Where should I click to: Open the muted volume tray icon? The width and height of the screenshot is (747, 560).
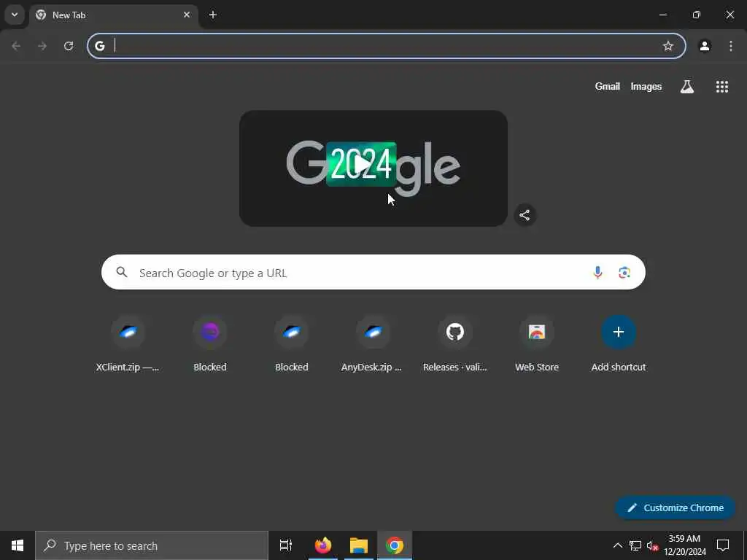click(x=653, y=545)
